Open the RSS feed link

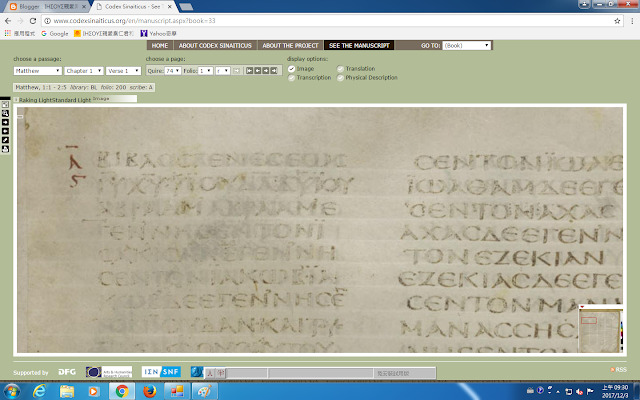click(x=618, y=369)
